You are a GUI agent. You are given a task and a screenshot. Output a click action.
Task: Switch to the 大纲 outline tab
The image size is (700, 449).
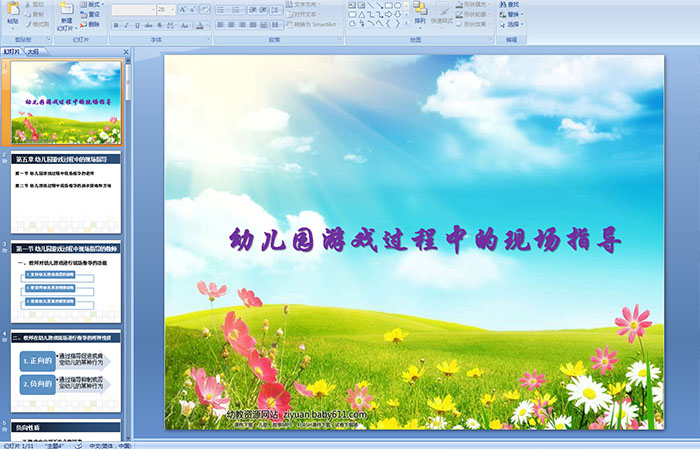click(34, 52)
